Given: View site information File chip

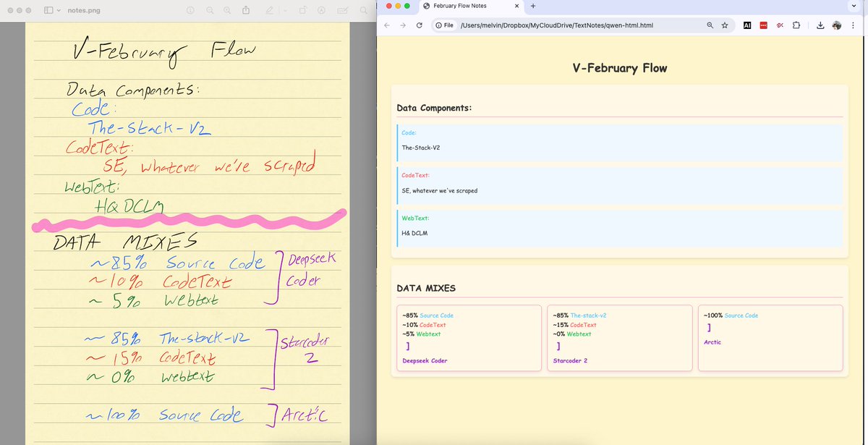Looking at the screenshot, I should 444,25.
